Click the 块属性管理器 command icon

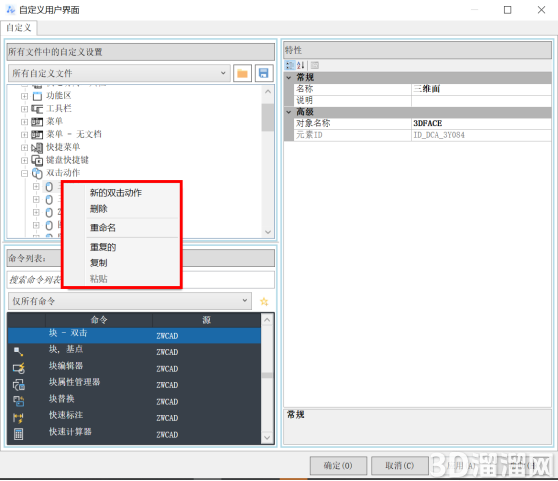pos(19,385)
